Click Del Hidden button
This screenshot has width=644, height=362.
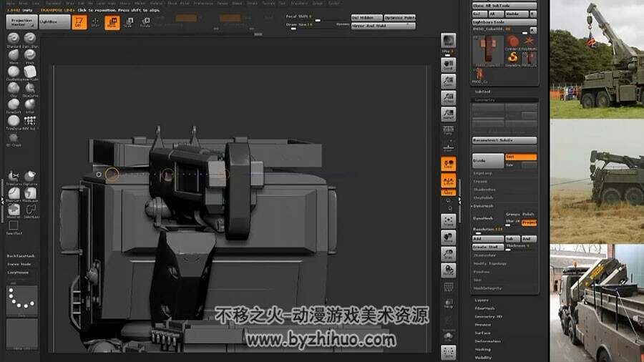pyautogui.click(x=367, y=18)
